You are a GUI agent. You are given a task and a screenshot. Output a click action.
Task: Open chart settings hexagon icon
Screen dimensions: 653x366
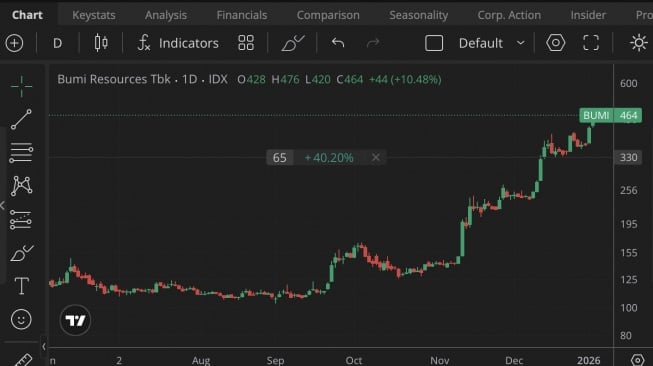[x=556, y=43]
